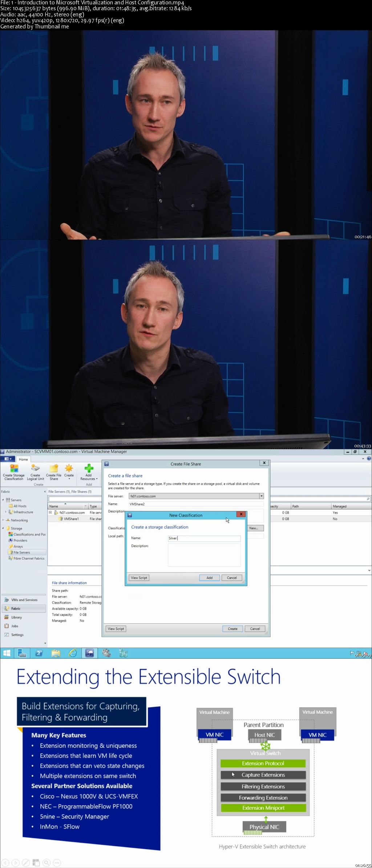The width and height of the screenshot is (372, 868).
Task: Click slideshow zoom magnifier icon
Action: [46, 863]
